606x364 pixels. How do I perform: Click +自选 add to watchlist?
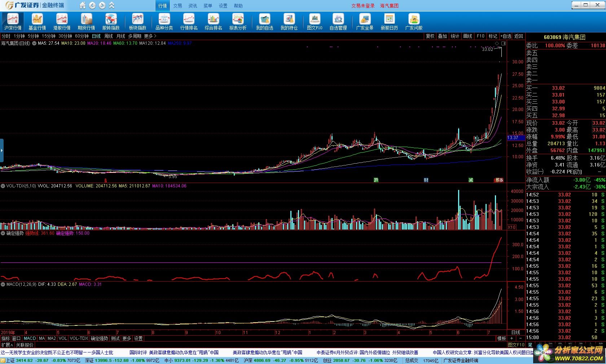[506, 36]
